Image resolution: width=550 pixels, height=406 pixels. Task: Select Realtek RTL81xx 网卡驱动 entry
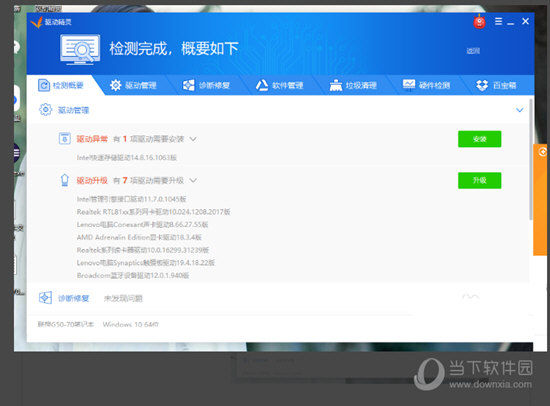coord(154,212)
